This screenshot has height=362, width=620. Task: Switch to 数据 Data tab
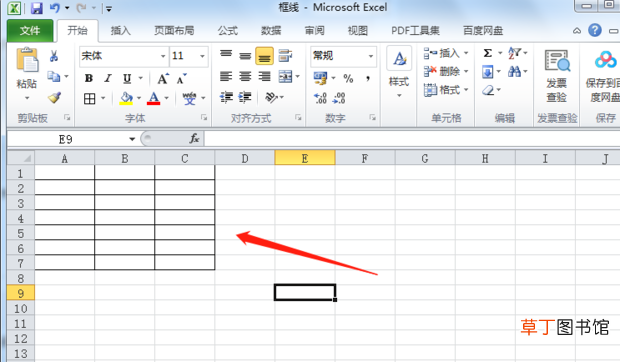(x=271, y=30)
